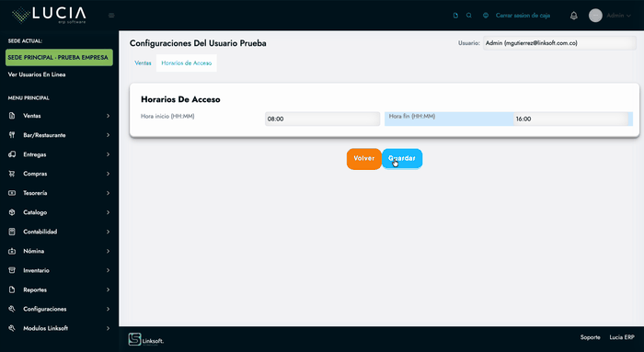
Task: Expand the Catalogo chevron
Action: point(108,212)
